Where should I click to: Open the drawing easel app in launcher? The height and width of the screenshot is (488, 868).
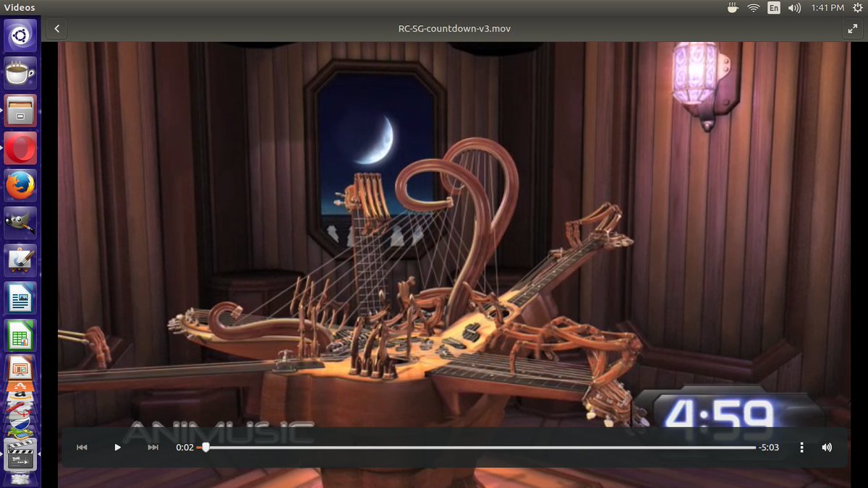click(x=20, y=261)
